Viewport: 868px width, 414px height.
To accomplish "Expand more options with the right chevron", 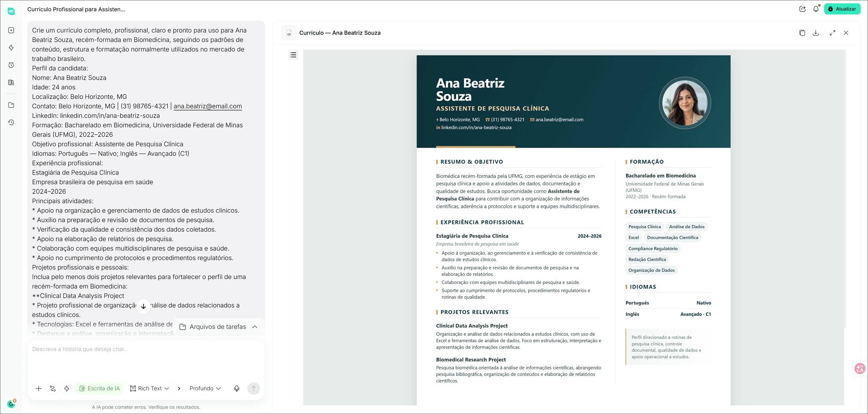I will click(x=179, y=388).
